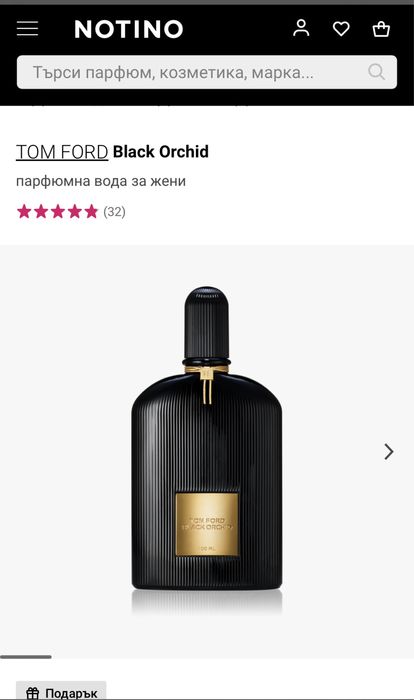Select the Black Orchid product title
The width and height of the screenshot is (414, 700).
coord(161,152)
